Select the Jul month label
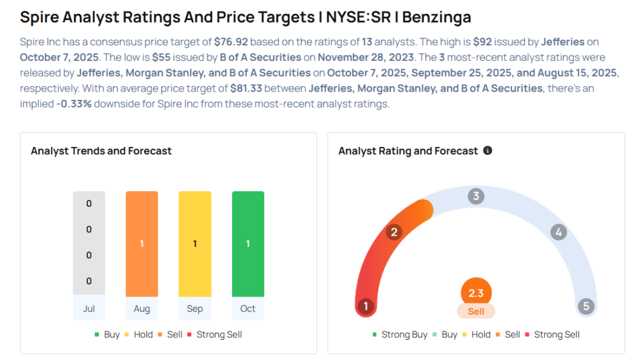This screenshot has width=644, height=360. point(89,308)
